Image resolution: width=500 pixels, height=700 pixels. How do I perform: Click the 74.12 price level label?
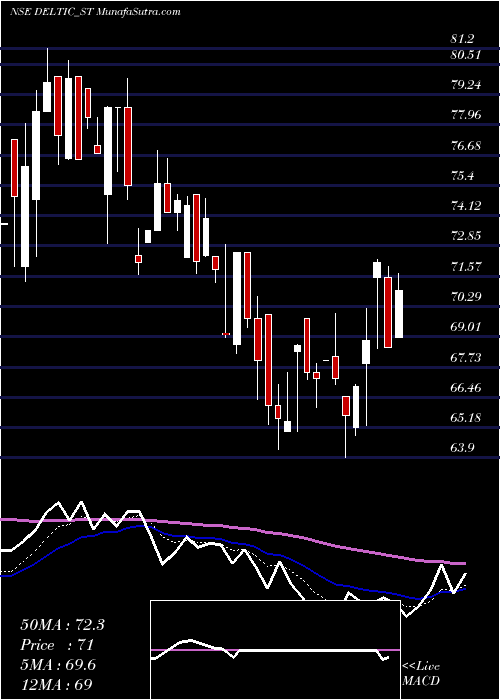coord(466,206)
